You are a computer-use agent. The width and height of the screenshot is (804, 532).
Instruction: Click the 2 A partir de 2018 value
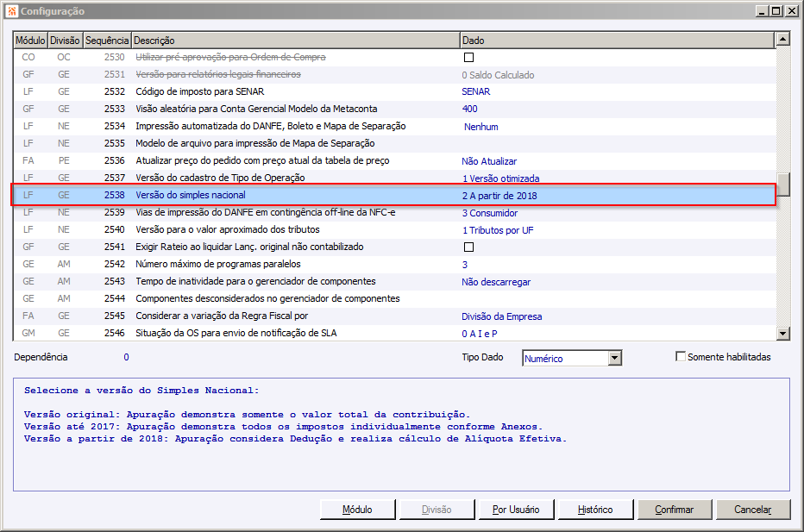pyautogui.click(x=499, y=196)
